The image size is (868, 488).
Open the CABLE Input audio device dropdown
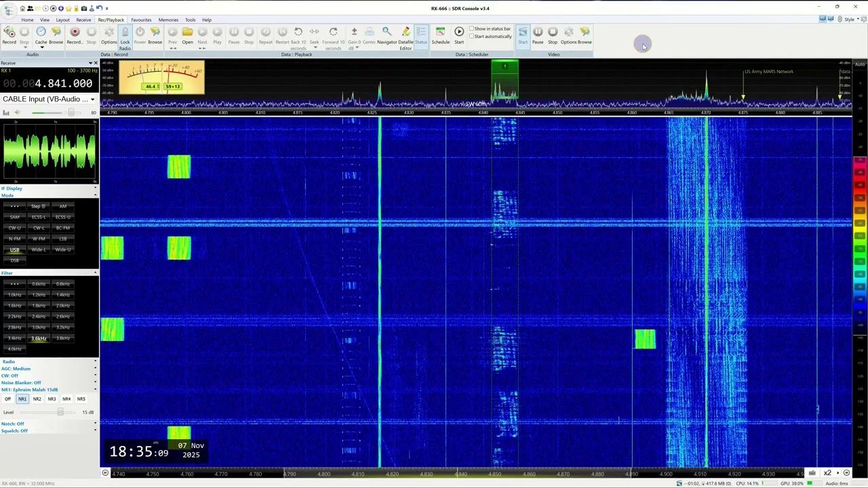click(x=49, y=99)
